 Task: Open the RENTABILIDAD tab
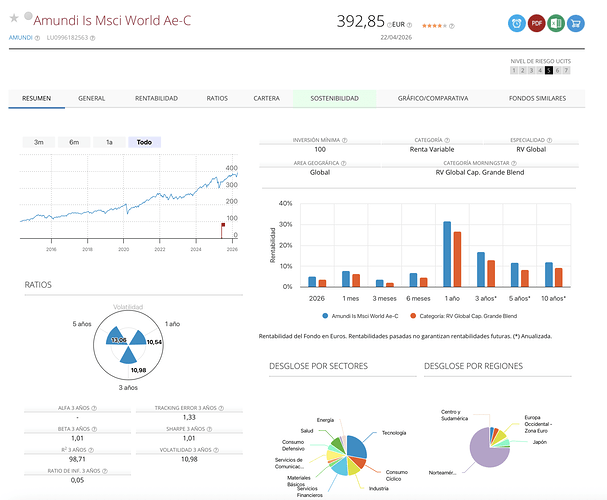pyautogui.click(x=156, y=98)
